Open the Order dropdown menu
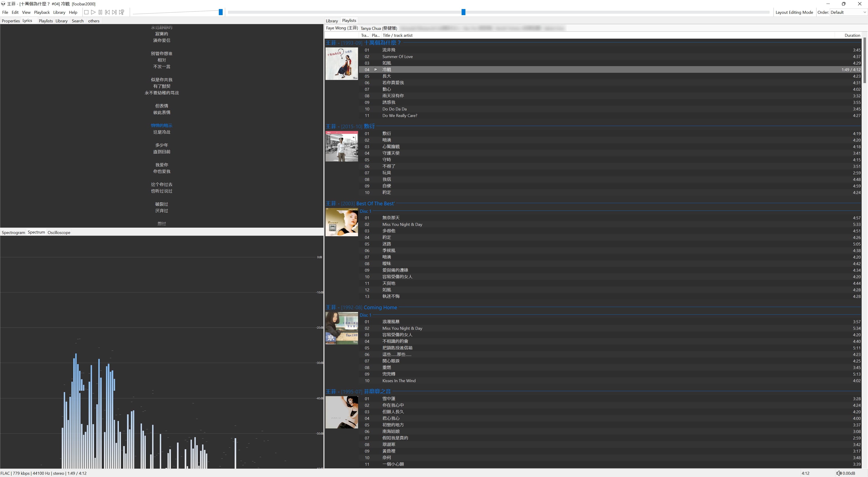This screenshot has height=477, width=868. tap(848, 12)
